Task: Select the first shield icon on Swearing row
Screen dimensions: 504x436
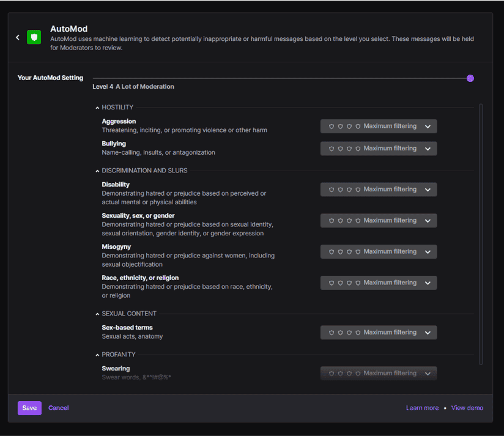Action: point(331,372)
